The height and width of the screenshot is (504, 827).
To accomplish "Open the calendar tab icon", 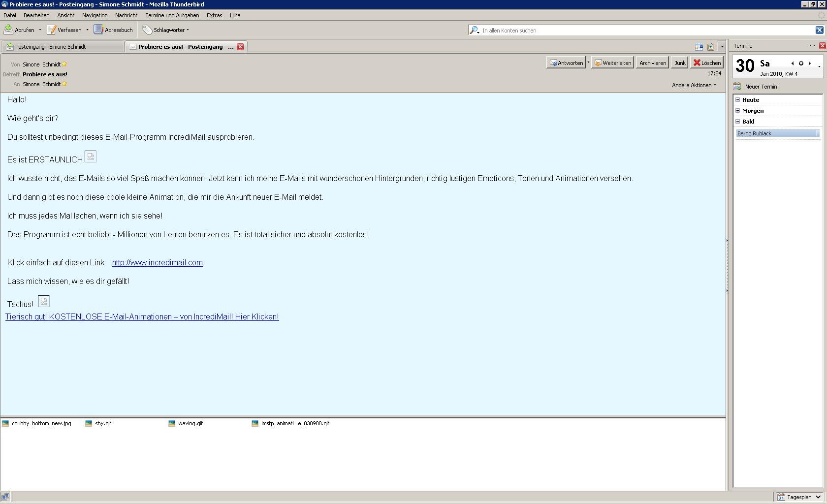I will [x=699, y=47].
